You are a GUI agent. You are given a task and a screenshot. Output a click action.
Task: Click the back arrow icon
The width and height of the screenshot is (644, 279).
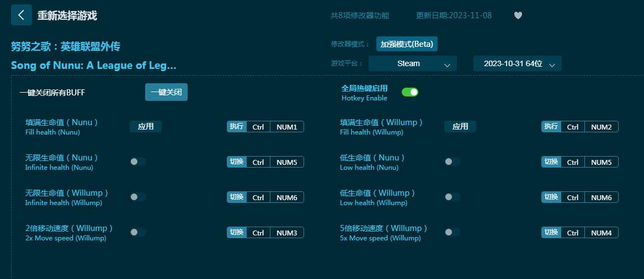tap(21, 15)
